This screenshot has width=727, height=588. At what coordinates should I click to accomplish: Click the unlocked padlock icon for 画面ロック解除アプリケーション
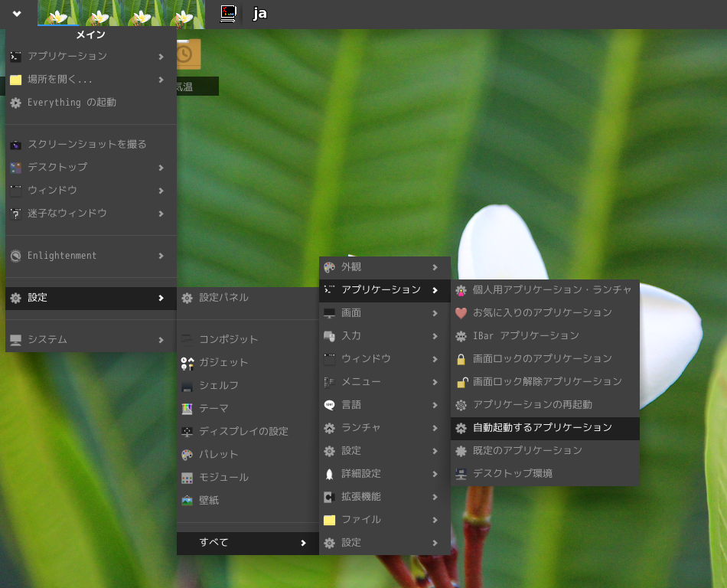tap(461, 383)
